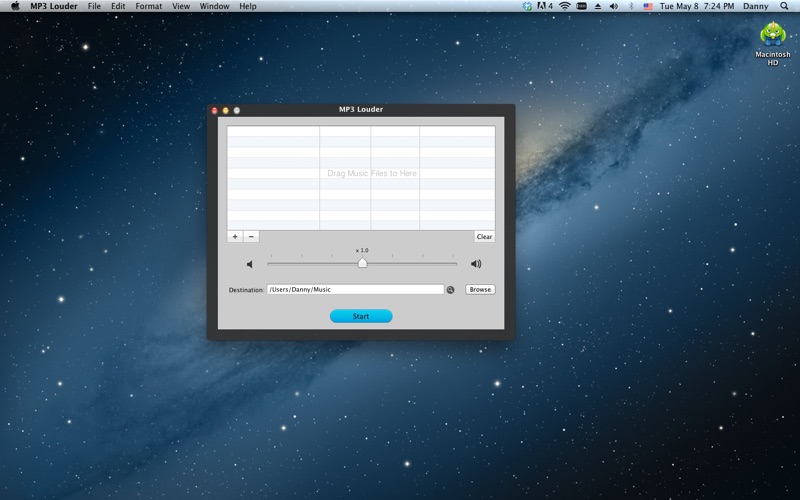Image resolution: width=800 pixels, height=500 pixels.
Task: Open the View menu
Action: point(181,6)
